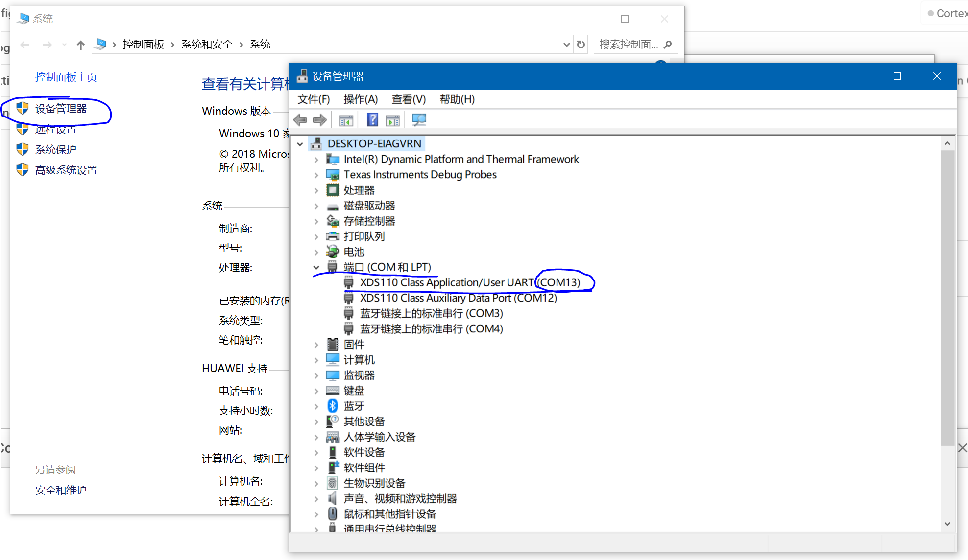Expand the Texas Instruments Debug Probes node

[x=316, y=175]
